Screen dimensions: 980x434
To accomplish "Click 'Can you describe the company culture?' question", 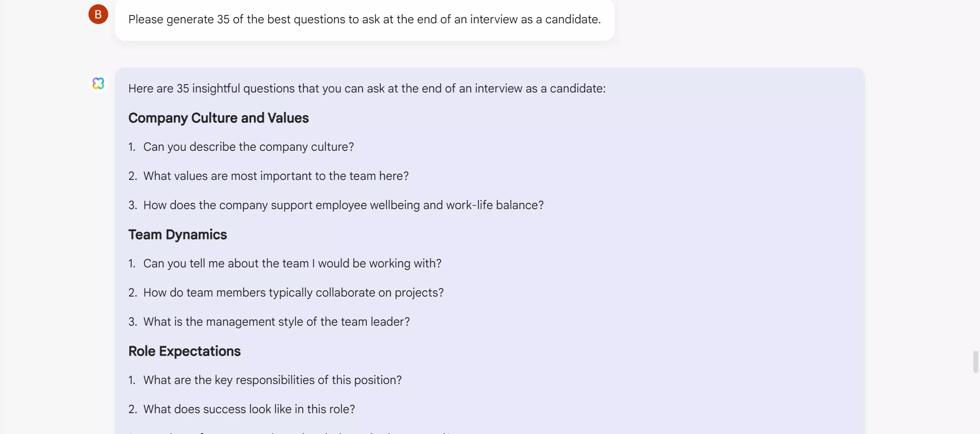I will point(248,147).
